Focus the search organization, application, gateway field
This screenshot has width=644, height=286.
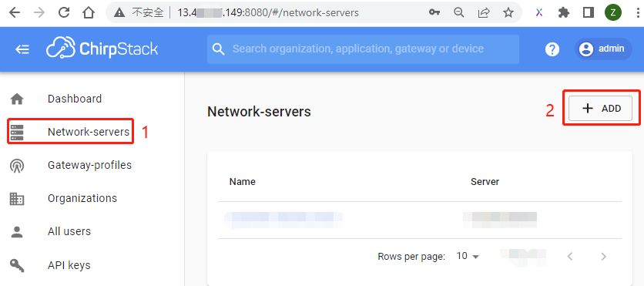363,49
